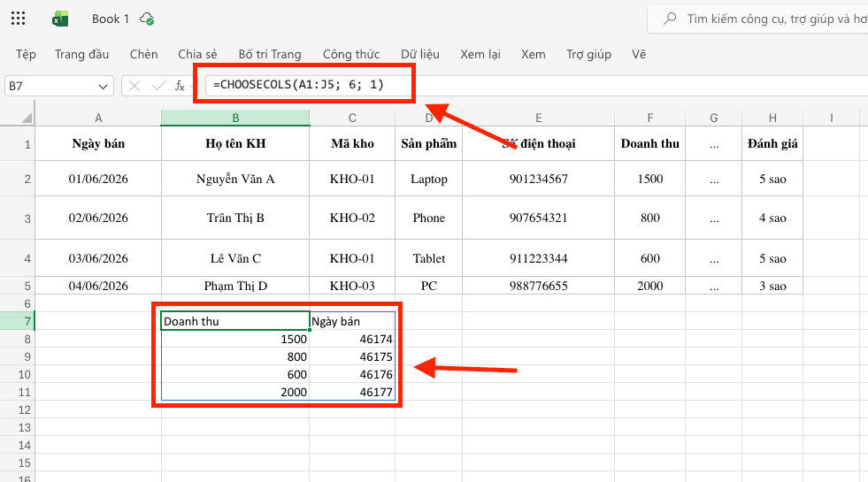Click the Select All corner triangle

26,118
